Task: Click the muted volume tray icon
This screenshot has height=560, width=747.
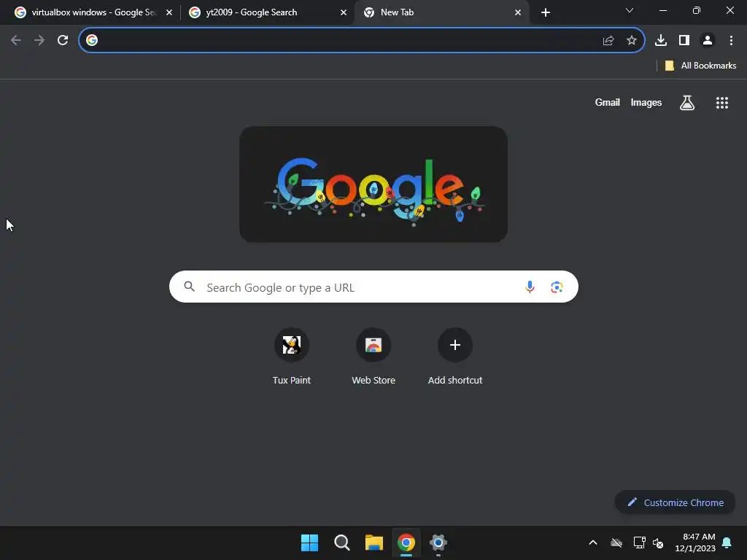Action: pos(659,542)
